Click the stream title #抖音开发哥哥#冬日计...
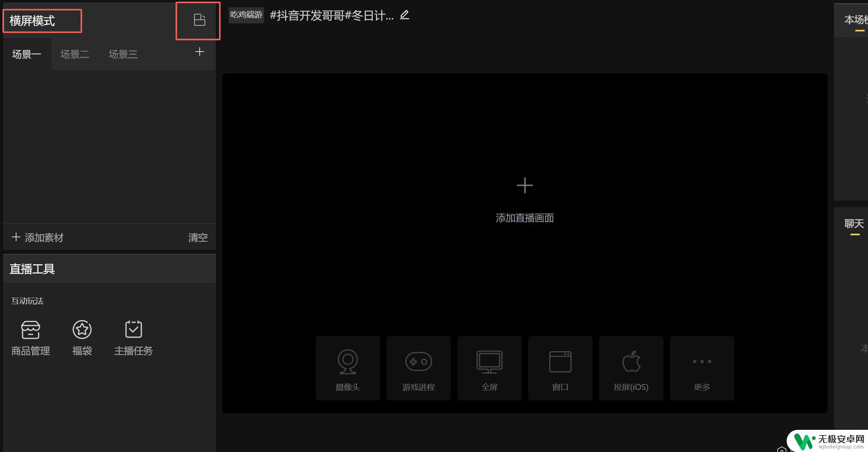Image resolution: width=868 pixels, height=452 pixels. click(332, 15)
